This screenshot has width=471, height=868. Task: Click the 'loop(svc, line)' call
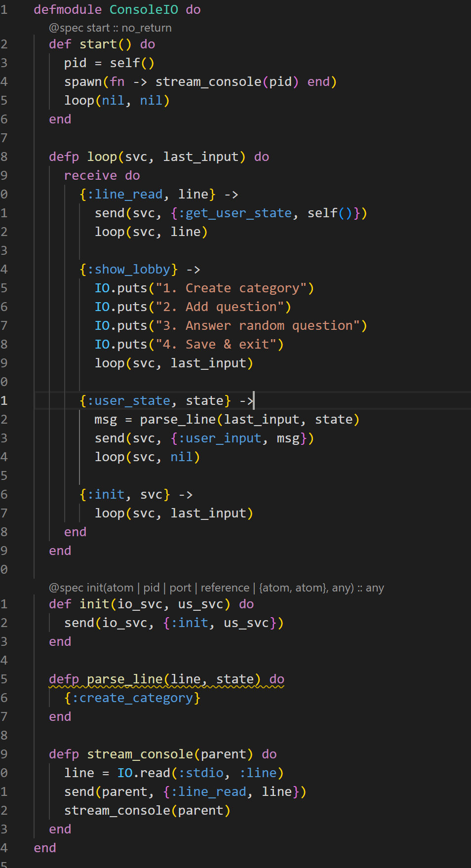point(151,232)
